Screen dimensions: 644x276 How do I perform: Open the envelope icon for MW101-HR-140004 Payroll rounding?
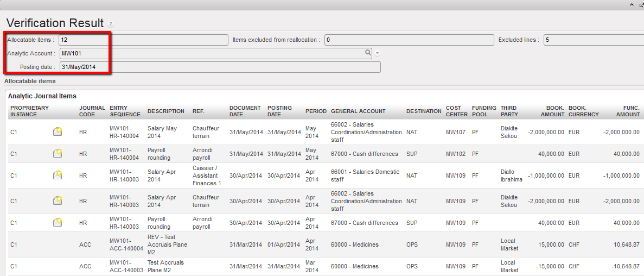click(x=57, y=154)
